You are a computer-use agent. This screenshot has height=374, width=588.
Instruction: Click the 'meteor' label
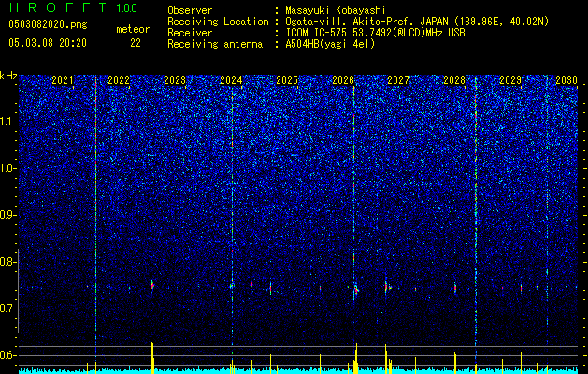[133, 29]
